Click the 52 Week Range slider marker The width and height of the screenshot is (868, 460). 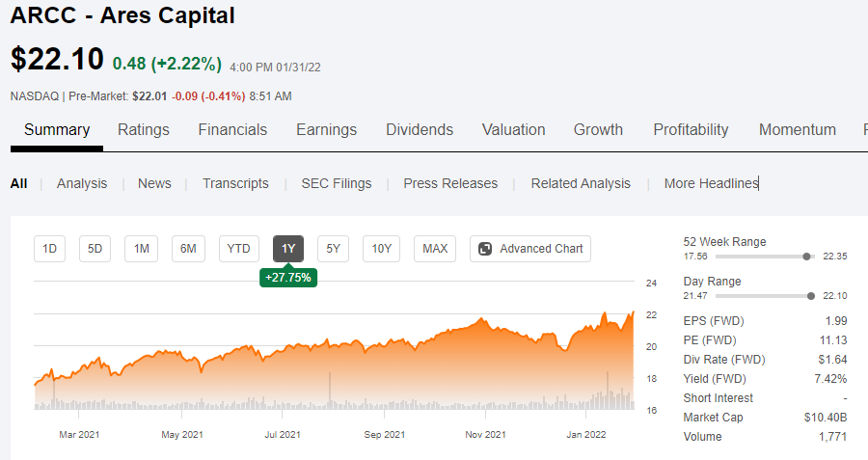(x=806, y=257)
